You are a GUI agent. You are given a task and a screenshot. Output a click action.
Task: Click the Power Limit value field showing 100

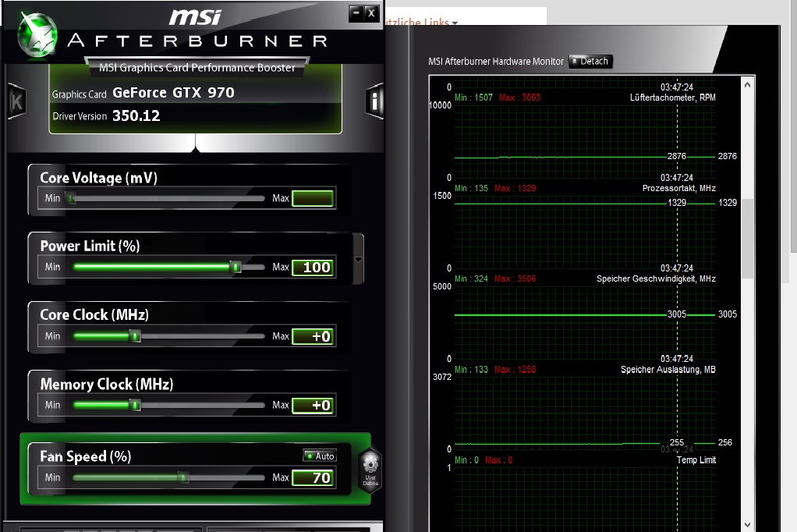point(313,267)
